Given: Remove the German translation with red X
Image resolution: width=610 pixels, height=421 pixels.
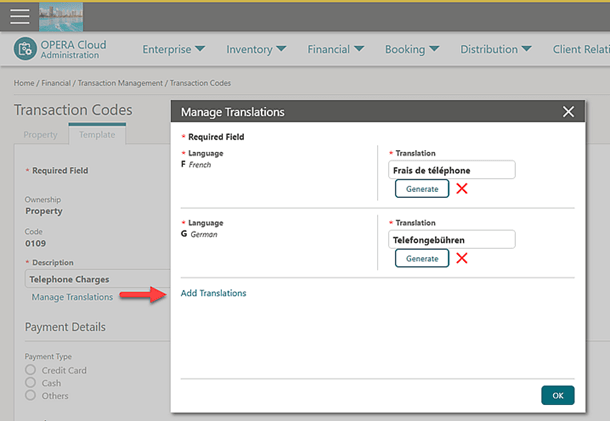Looking at the screenshot, I should click(462, 258).
